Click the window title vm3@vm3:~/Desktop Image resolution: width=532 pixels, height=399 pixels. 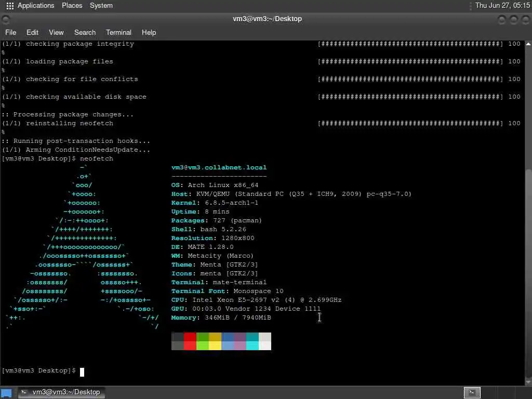click(267, 19)
